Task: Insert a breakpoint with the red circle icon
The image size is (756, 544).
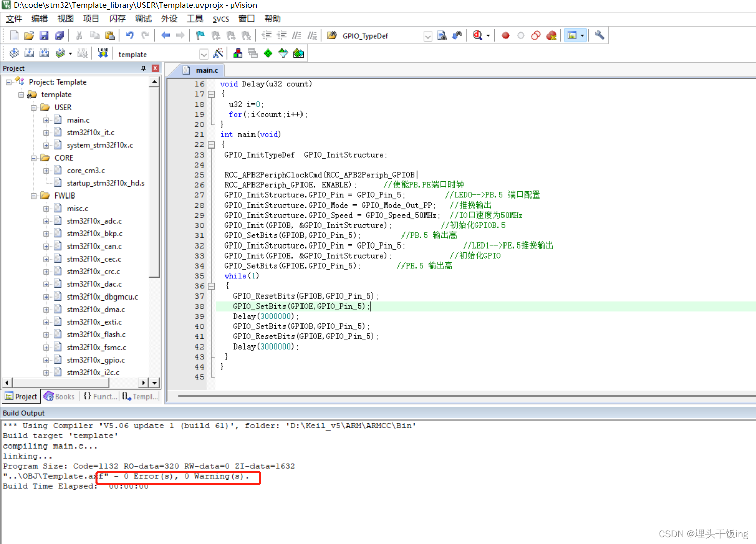Action: [506, 35]
